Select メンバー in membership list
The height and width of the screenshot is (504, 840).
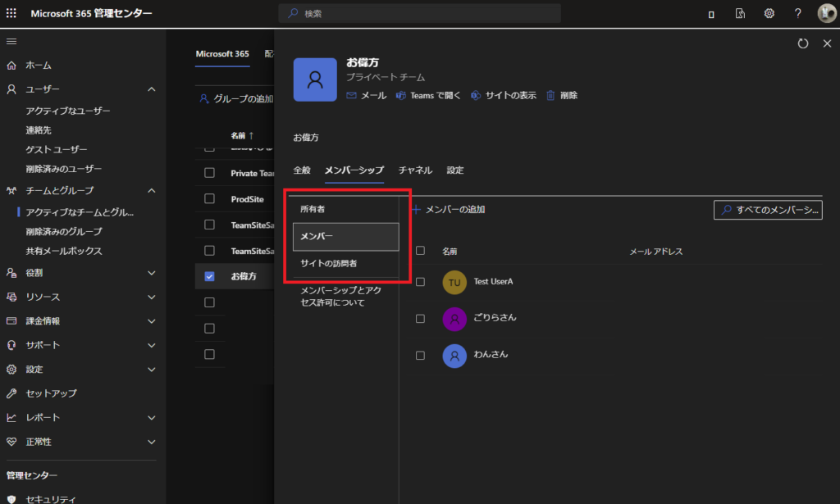click(x=346, y=237)
